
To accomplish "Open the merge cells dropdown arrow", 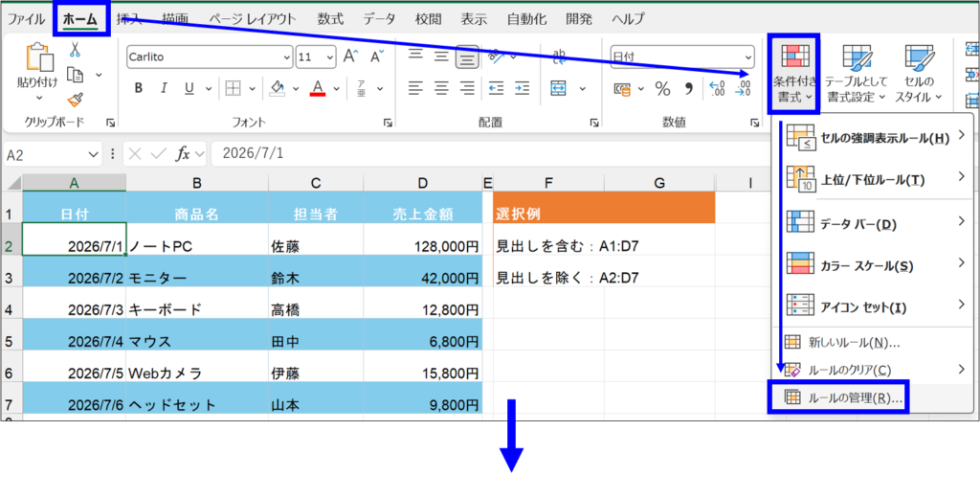I will (x=583, y=88).
